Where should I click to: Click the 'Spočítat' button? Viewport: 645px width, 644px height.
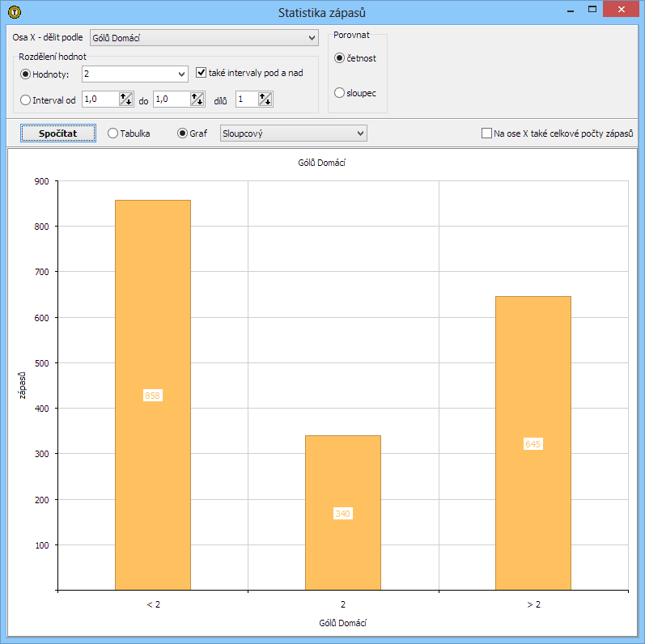click(58, 133)
